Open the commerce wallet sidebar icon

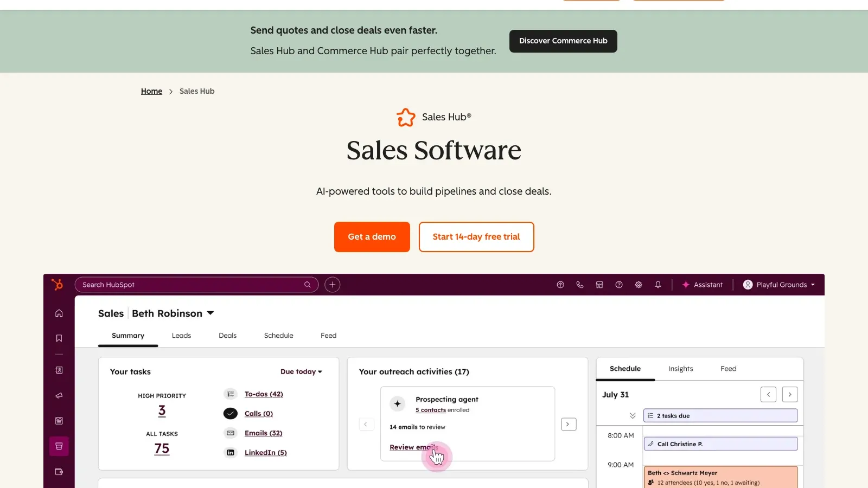point(59,472)
